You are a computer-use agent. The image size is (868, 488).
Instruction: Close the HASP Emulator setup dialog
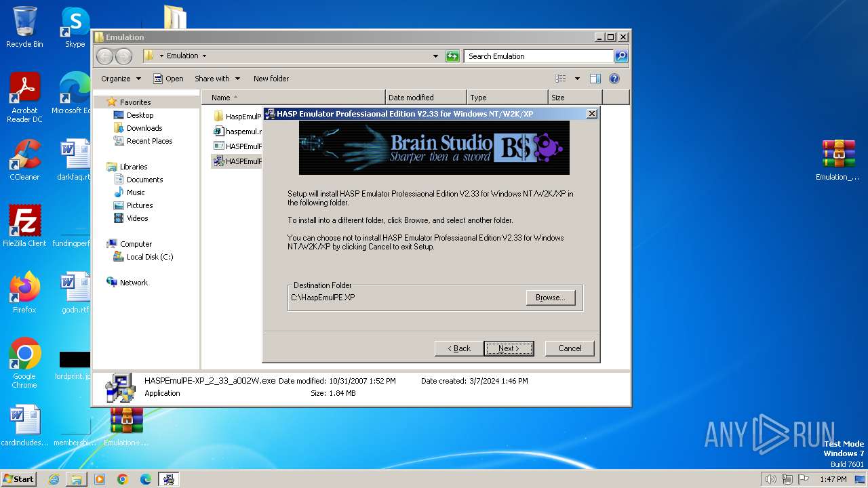click(591, 114)
